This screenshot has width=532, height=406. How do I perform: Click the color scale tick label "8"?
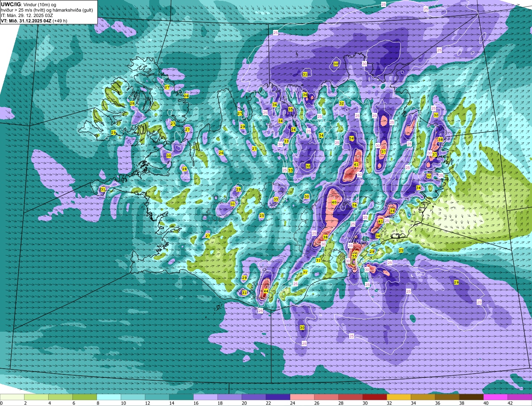pos(98,403)
